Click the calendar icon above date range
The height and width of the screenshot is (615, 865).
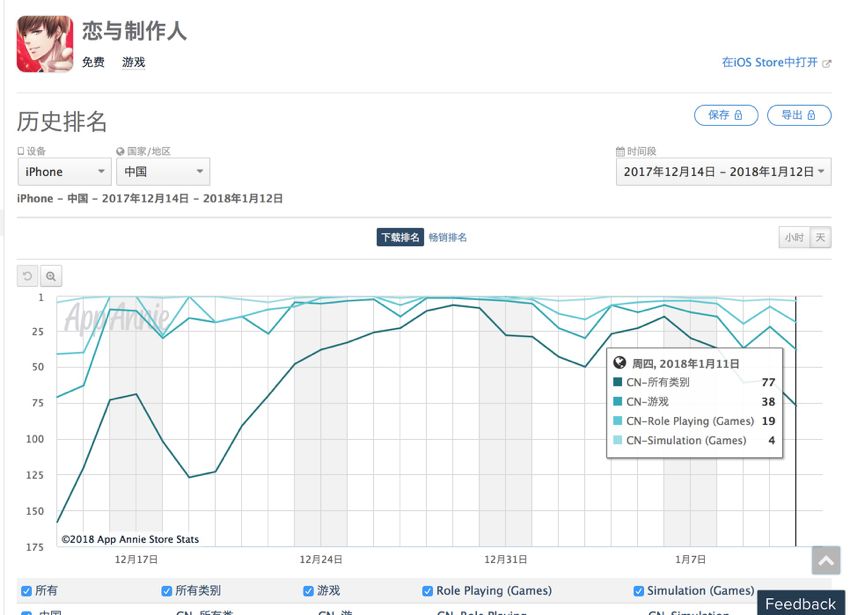coord(620,152)
